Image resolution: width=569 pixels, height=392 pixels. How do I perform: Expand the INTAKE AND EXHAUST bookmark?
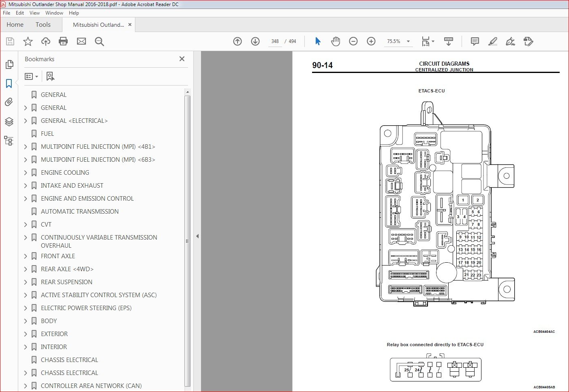26,186
